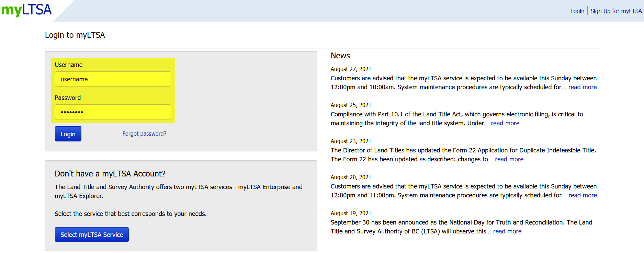The width and height of the screenshot is (644, 253).
Task: Open the Forgot password? link
Action: [144, 134]
